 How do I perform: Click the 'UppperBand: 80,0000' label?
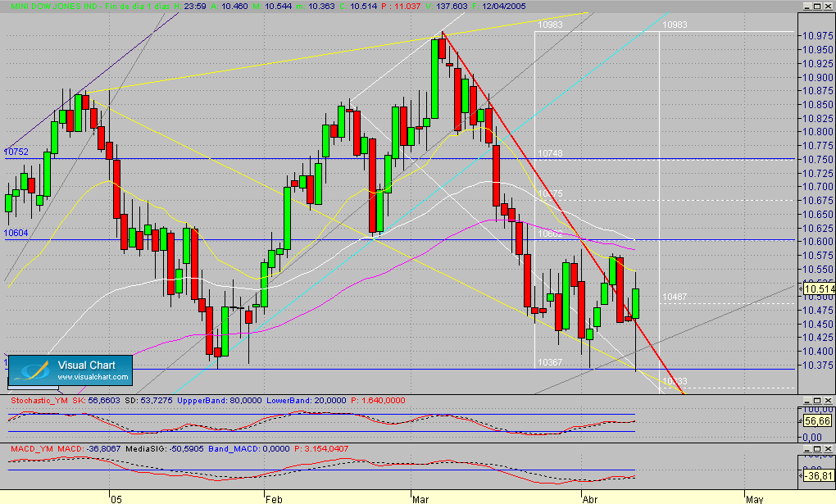click(220, 401)
